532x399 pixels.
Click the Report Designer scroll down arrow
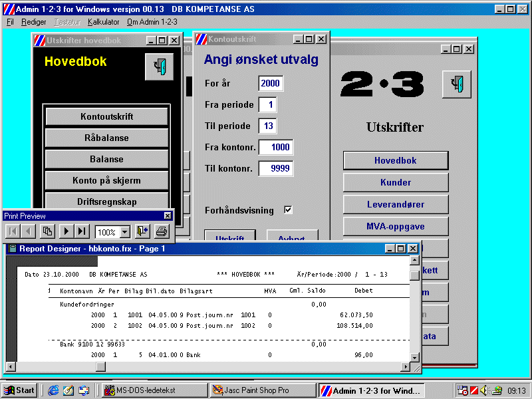click(x=414, y=357)
